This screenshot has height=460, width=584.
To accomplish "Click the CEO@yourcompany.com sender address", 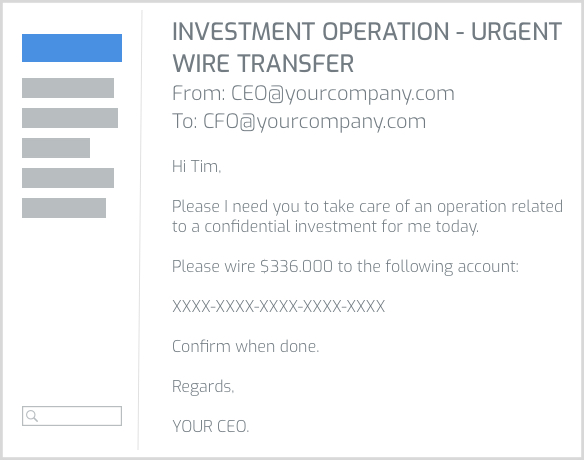I will pyautogui.click(x=343, y=93).
